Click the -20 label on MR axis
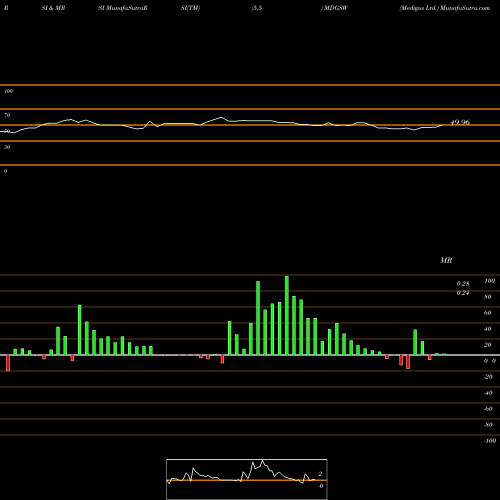This screenshot has width=500, height=500. tap(488, 377)
